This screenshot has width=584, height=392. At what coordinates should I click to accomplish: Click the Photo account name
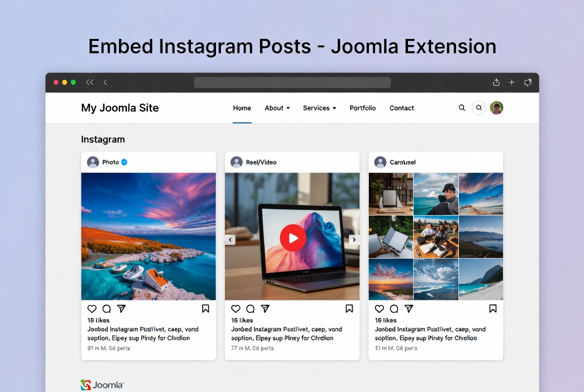point(110,162)
